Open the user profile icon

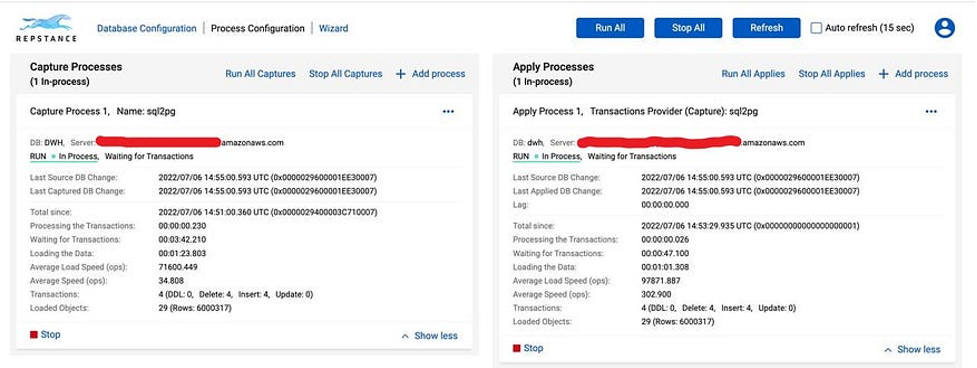tap(945, 28)
